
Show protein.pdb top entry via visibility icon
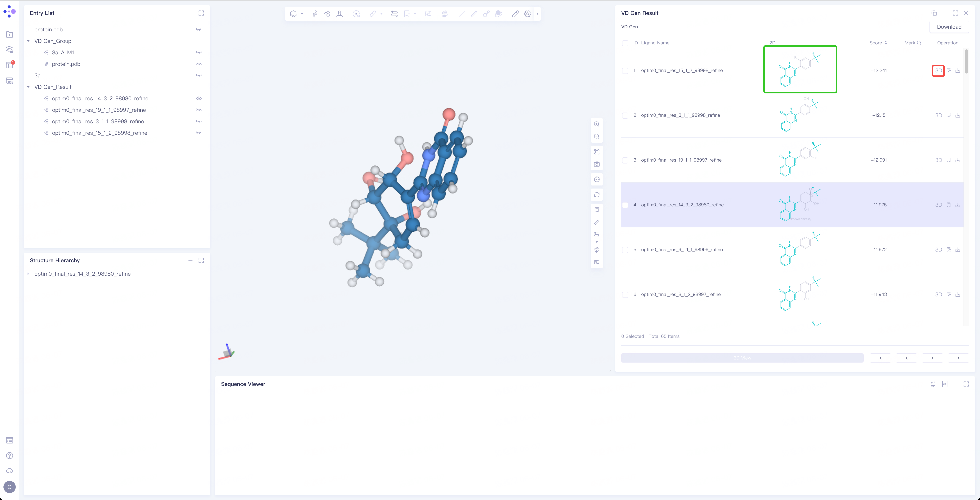pyautogui.click(x=199, y=30)
